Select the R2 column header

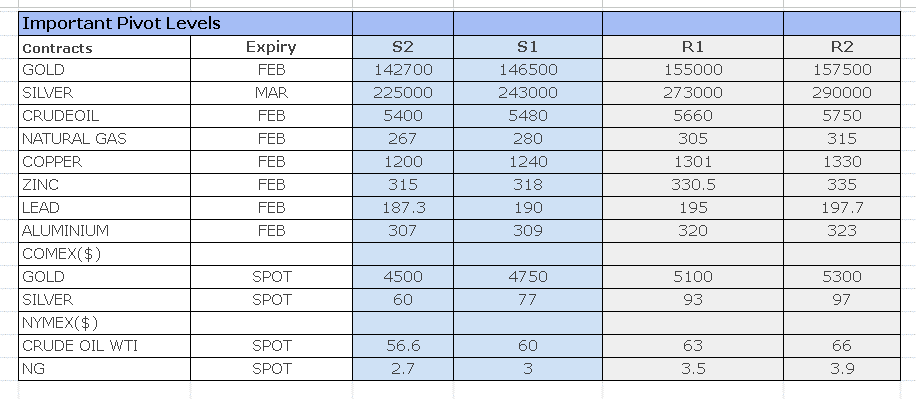(842, 47)
